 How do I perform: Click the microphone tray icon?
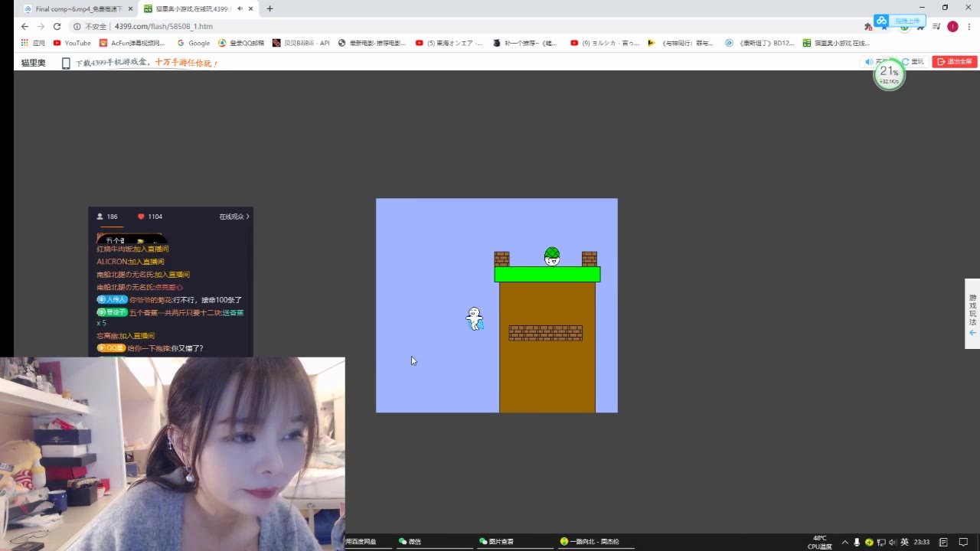[857, 542]
